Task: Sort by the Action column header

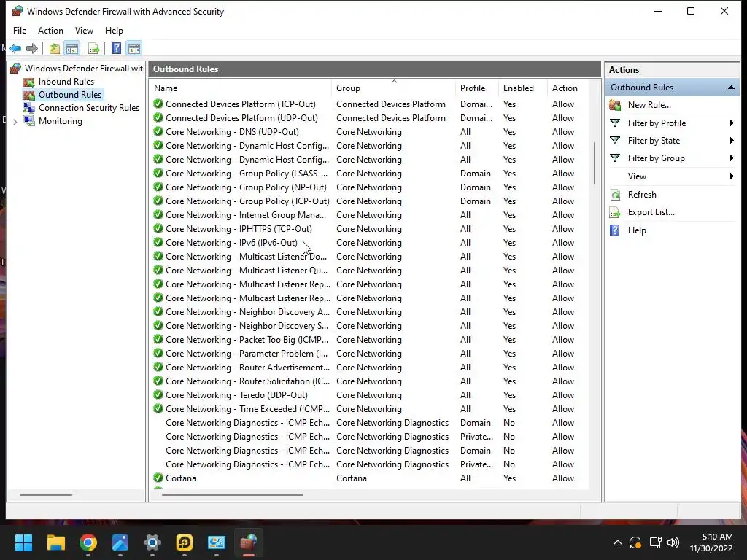Action: (568, 88)
